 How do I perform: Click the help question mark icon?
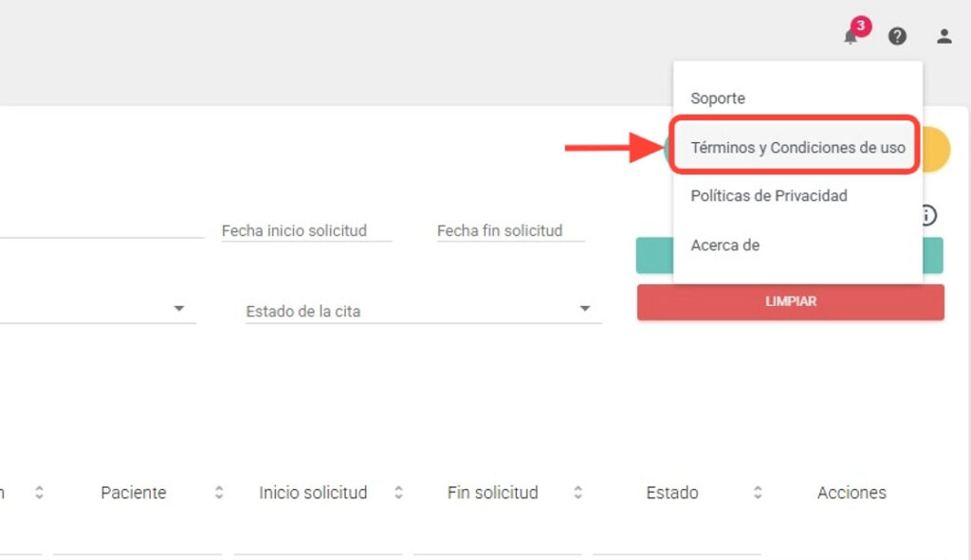897,36
